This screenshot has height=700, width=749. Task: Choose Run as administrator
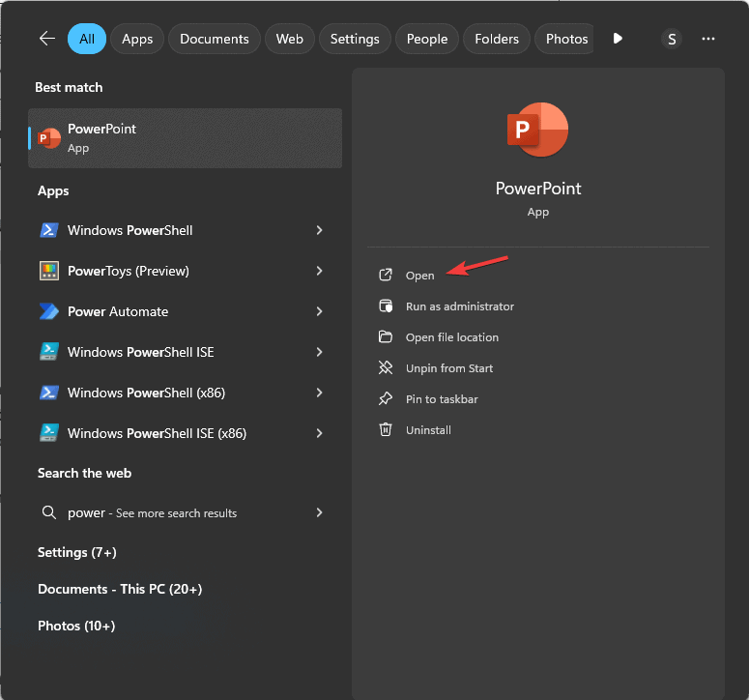click(x=459, y=306)
